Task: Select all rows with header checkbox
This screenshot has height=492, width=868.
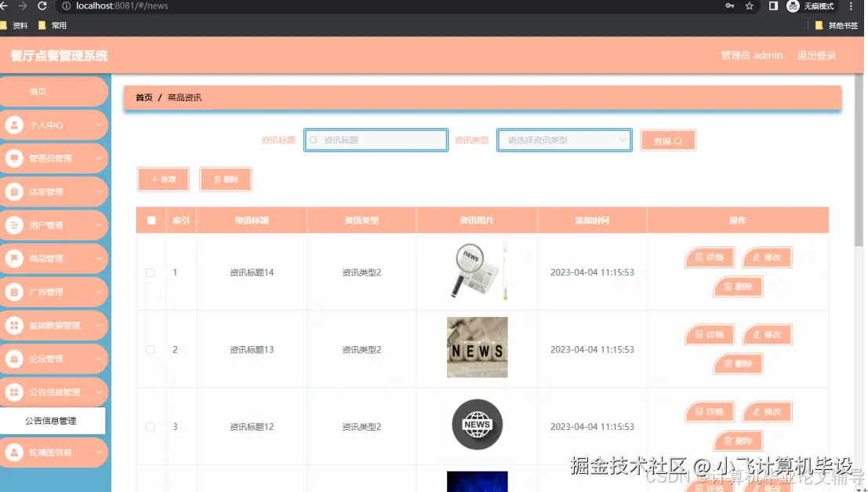Action: (x=151, y=220)
